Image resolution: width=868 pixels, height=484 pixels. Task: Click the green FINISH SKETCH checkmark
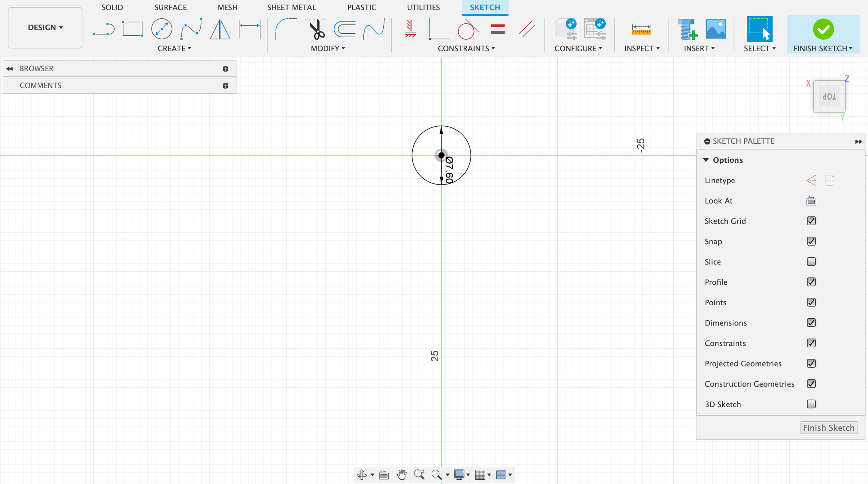coord(823,29)
